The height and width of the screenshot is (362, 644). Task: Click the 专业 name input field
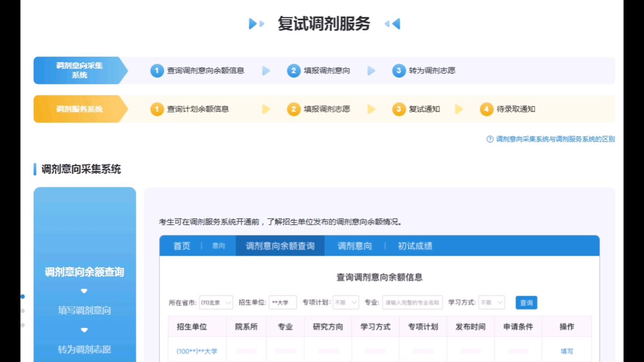pos(413,303)
